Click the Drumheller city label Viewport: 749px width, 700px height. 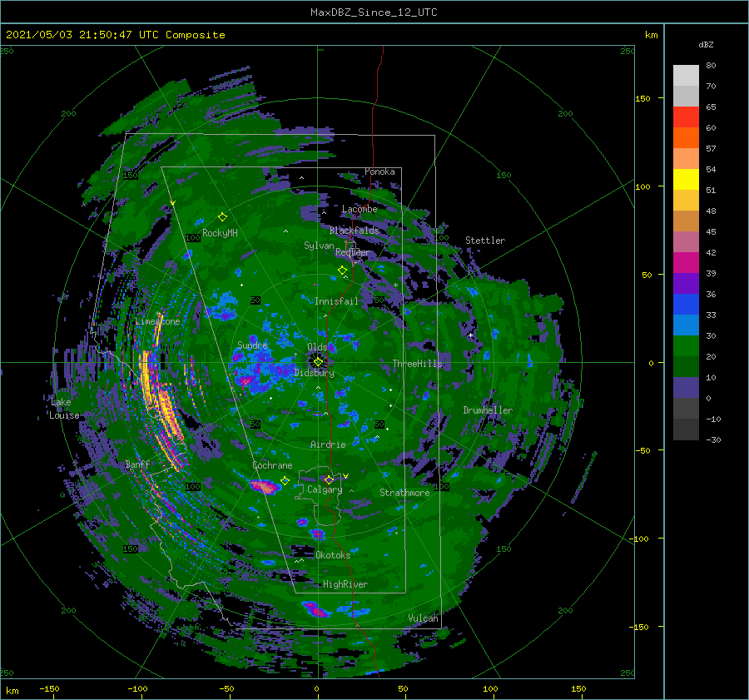point(488,410)
